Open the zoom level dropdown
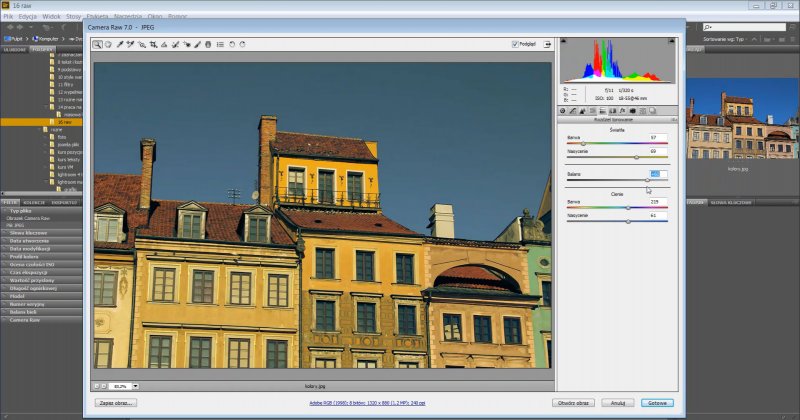Viewport: 800px width, 420px height. [135, 385]
